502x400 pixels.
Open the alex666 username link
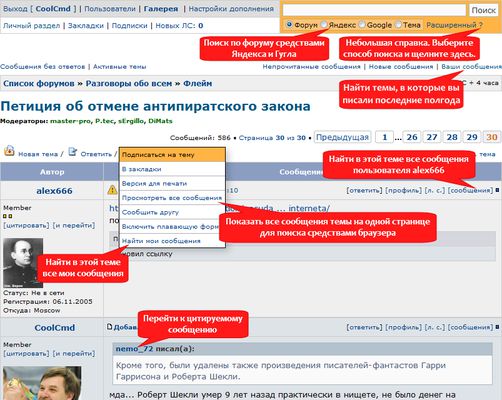click(x=54, y=191)
